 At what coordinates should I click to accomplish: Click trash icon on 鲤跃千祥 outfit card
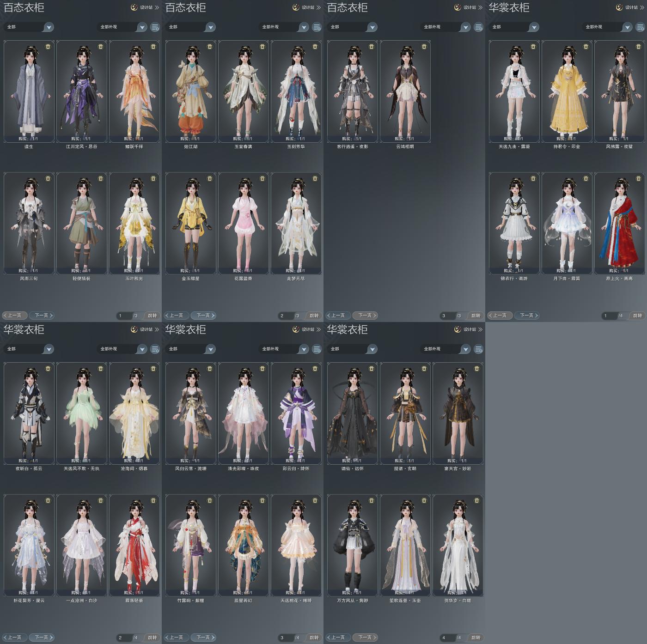point(153,47)
